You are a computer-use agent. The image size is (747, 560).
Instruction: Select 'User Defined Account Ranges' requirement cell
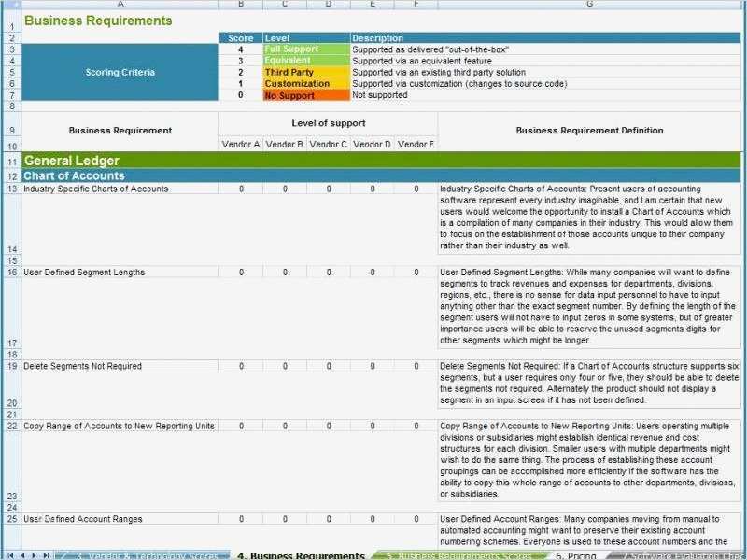[x=120, y=519]
